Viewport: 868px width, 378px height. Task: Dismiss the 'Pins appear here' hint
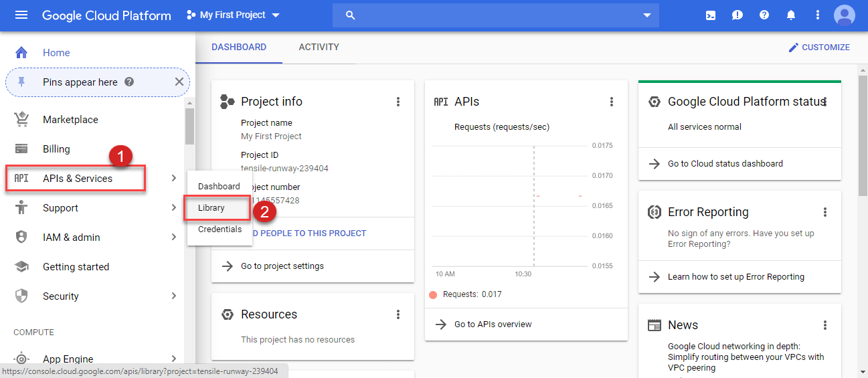[179, 82]
